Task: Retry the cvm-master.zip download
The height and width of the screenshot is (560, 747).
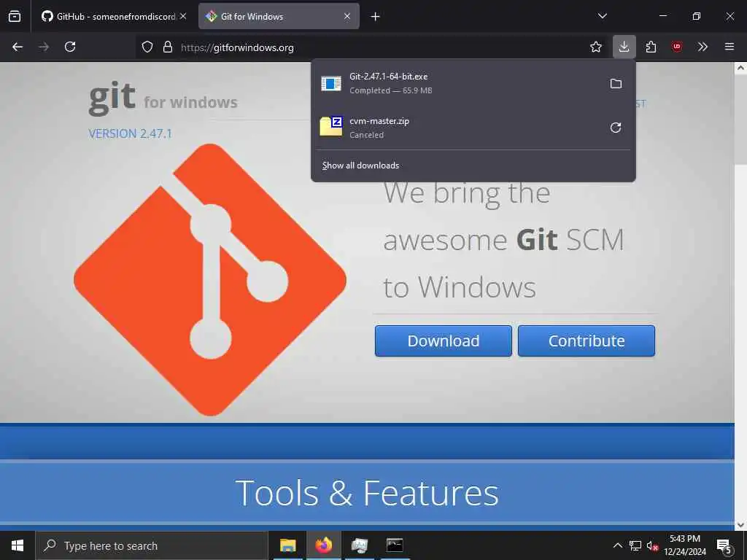Action: 616,128
